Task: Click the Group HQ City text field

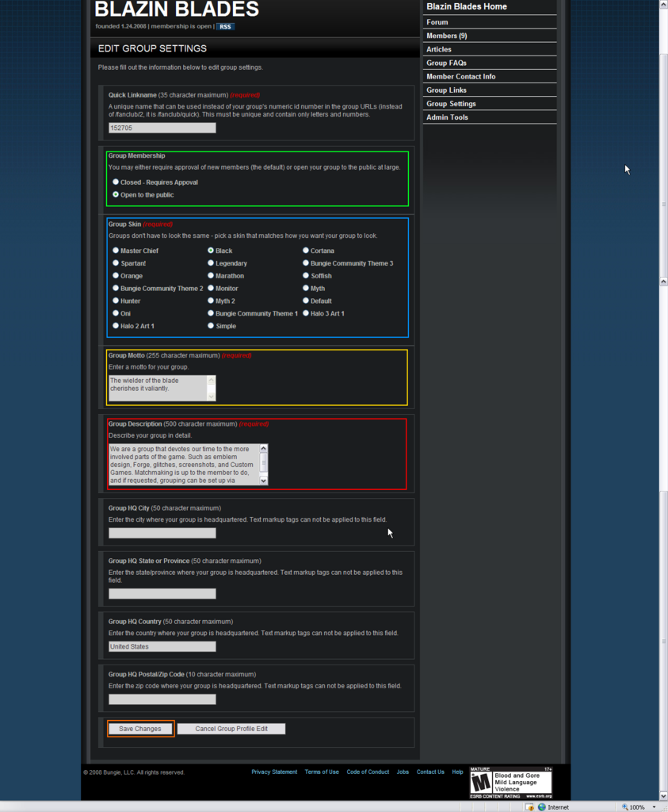Action: tap(162, 533)
